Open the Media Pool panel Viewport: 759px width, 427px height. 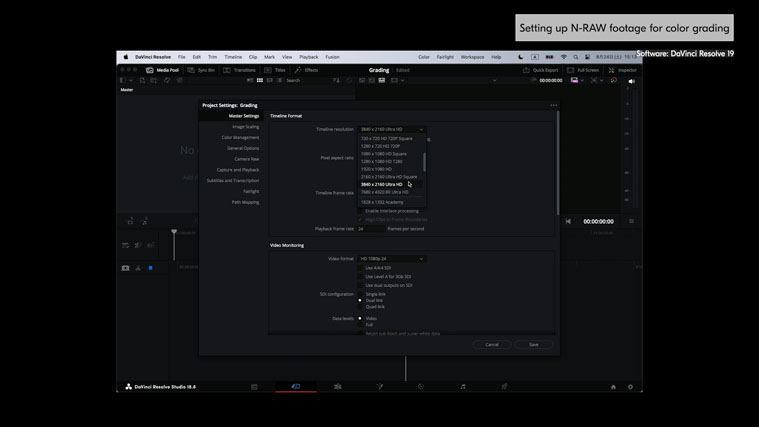tap(163, 70)
